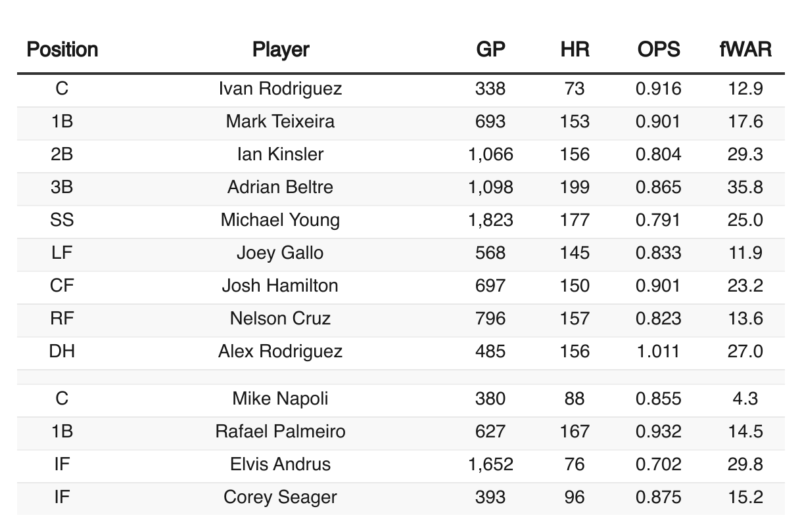Select Ian Kinsler in the table
Screen dimensions: 802x532
point(280,154)
